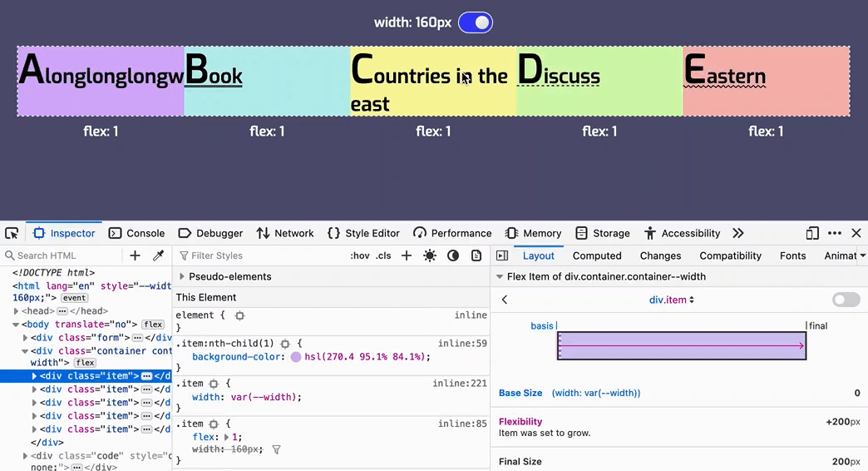Toggle the .cls class panel
The height and width of the screenshot is (471, 868).
[x=383, y=255]
